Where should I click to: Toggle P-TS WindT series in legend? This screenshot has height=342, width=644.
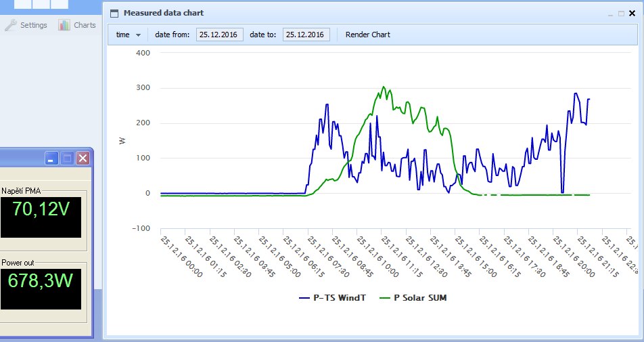pos(340,298)
